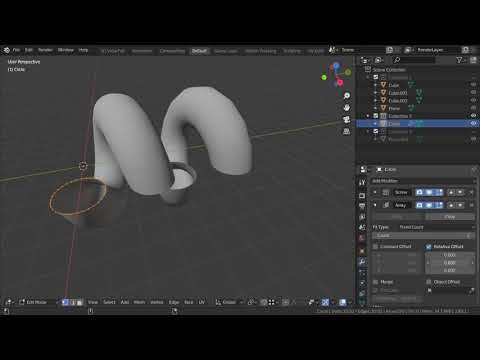Select the Plane object row
This screenshot has height=360, width=480.
(x=417, y=108)
